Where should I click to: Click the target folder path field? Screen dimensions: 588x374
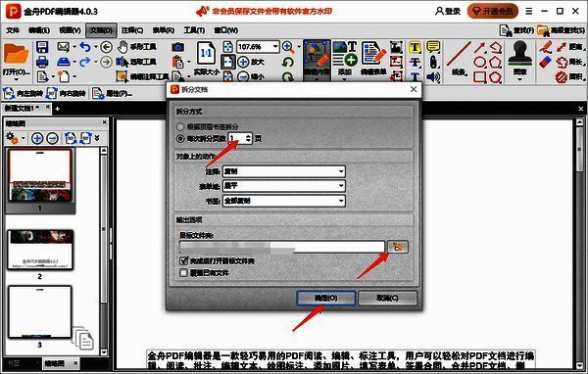pyautogui.click(x=282, y=247)
